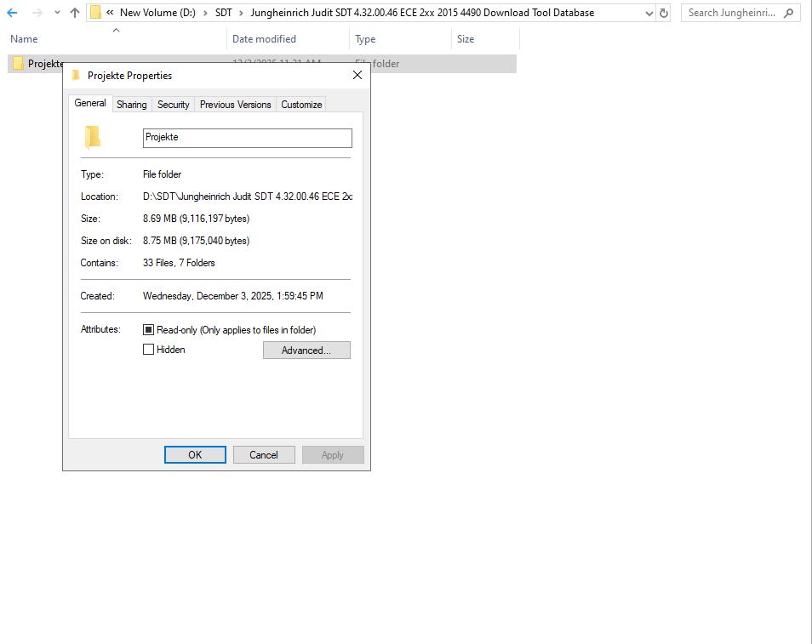Go up one folder level arrow
Screen dimensions: 812x644
[75, 13]
